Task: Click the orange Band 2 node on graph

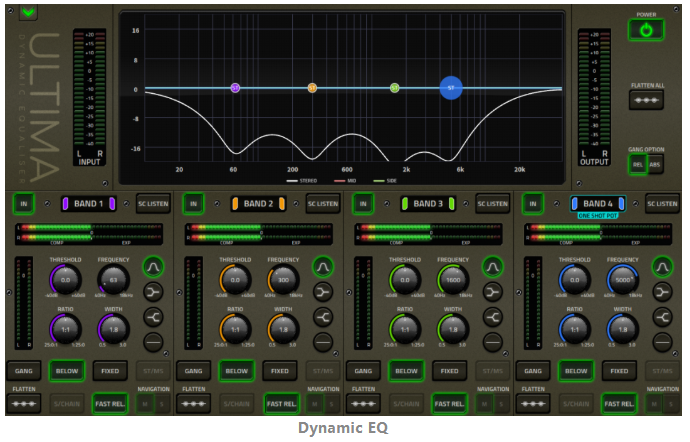Action: 312,88
